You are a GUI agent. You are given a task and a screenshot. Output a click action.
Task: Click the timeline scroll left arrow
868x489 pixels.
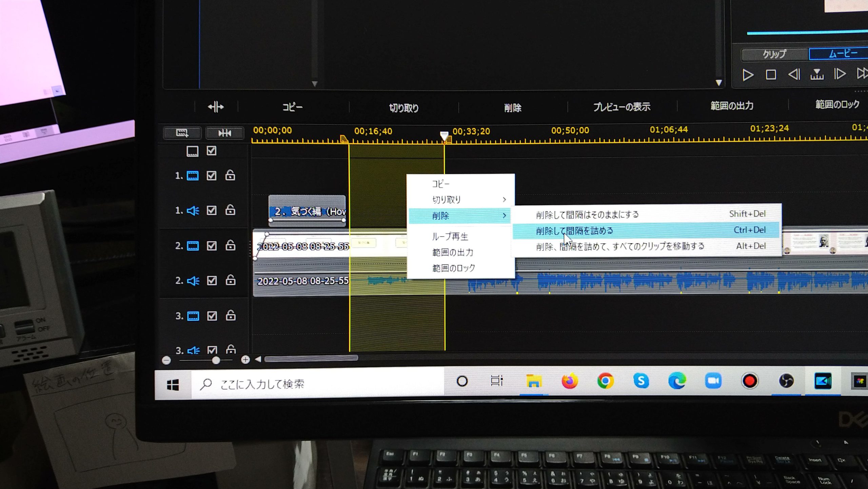tap(258, 359)
